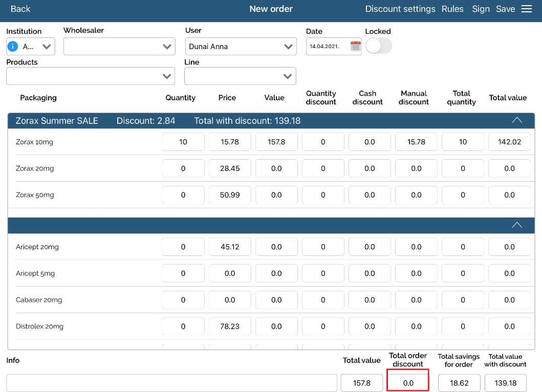Select the Total order discount field

click(408, 383)
